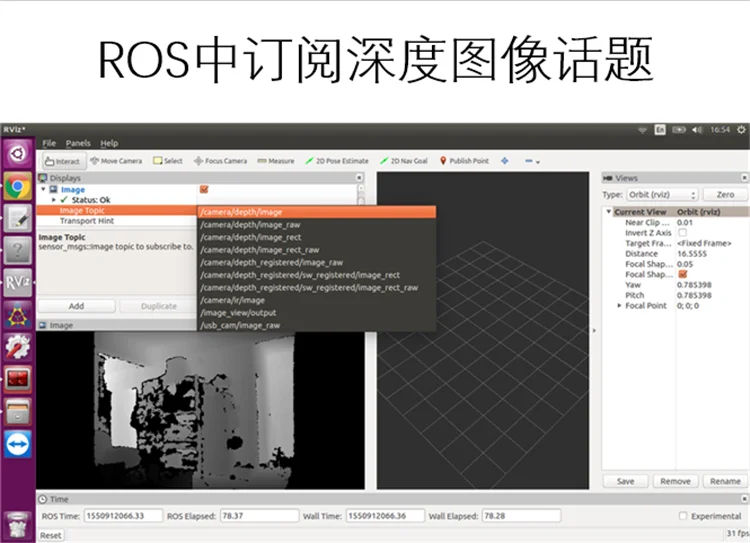
Task: Open the help question-mark dock icon
Action: tap(18, 250)
